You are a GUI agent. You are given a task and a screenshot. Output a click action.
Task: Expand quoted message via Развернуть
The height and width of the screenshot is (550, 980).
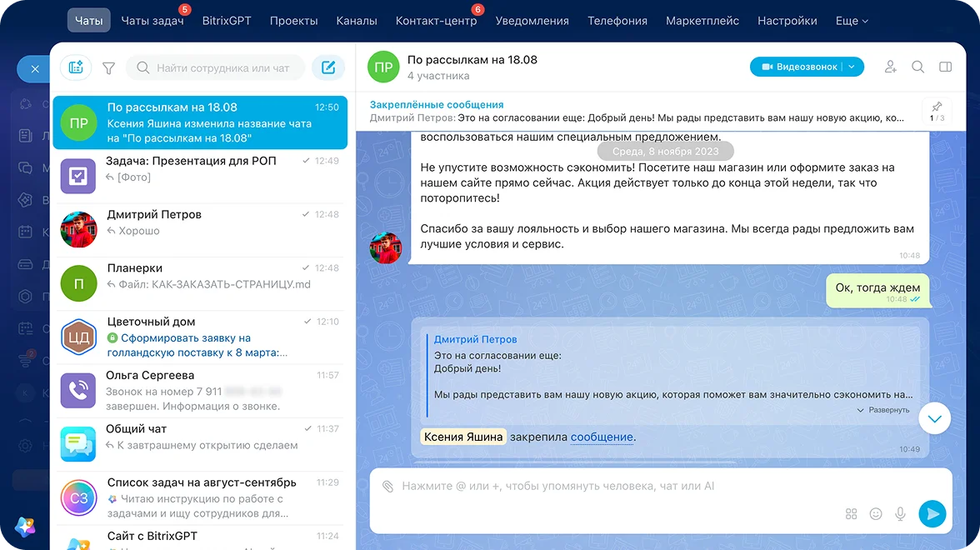pyautogui.click(x=883, y=410)
